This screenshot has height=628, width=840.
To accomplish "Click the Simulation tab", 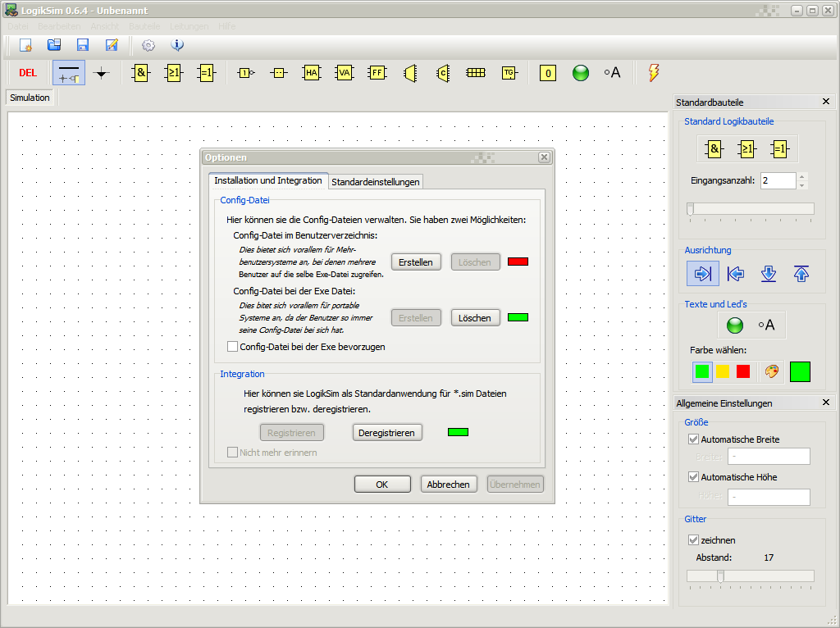I will point(30,98).
